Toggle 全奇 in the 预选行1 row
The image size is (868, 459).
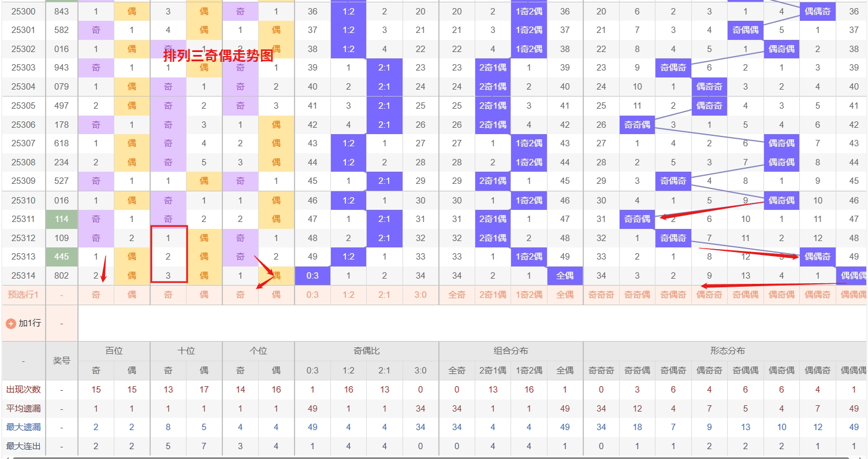[x=457, y=295]
